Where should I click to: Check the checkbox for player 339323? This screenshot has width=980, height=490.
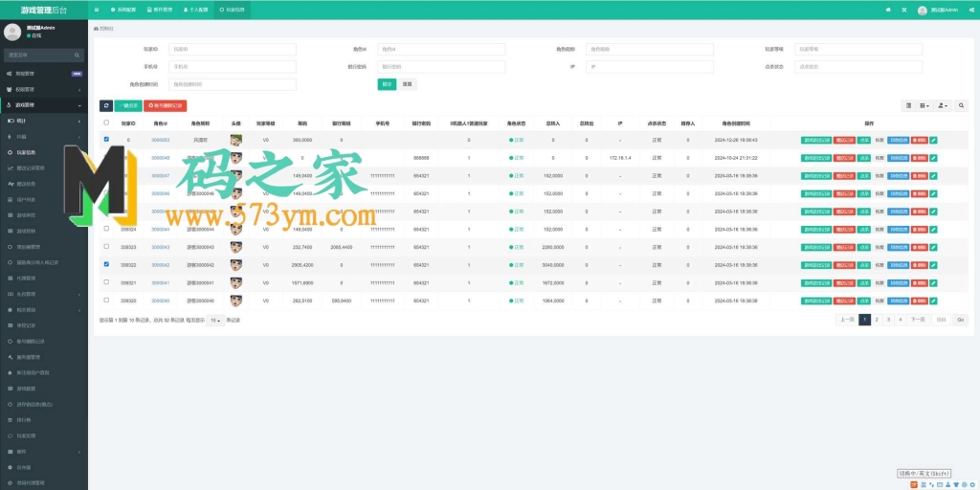coord(106,246)
